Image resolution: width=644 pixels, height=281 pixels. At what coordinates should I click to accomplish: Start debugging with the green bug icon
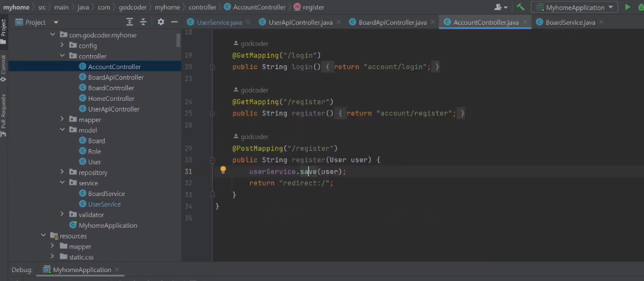640,7
